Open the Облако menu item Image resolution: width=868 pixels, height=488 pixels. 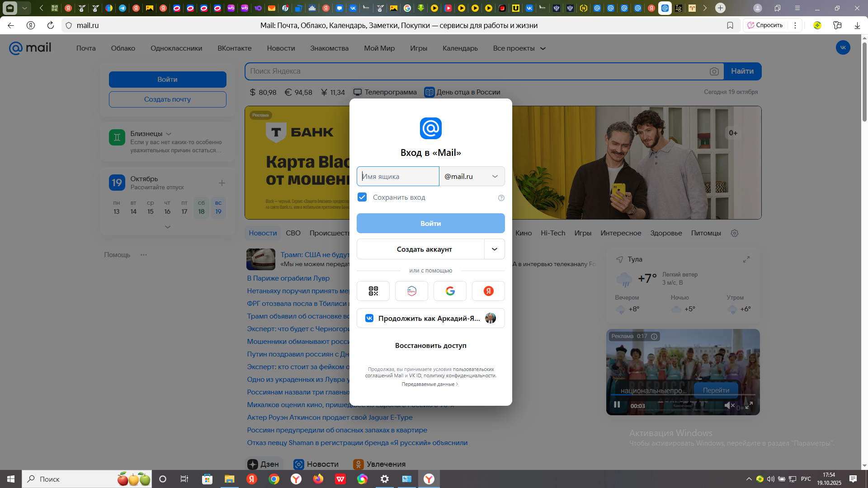point(123,48)
